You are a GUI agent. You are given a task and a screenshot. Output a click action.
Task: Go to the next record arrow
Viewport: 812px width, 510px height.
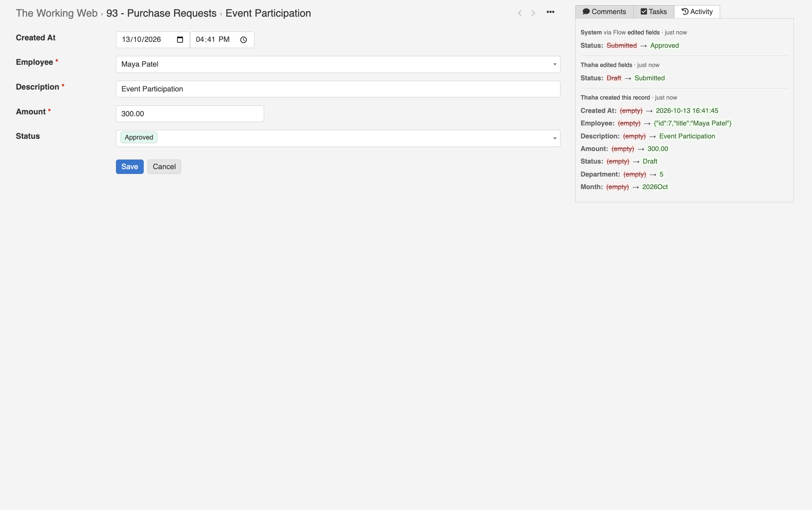pos(533,13)
